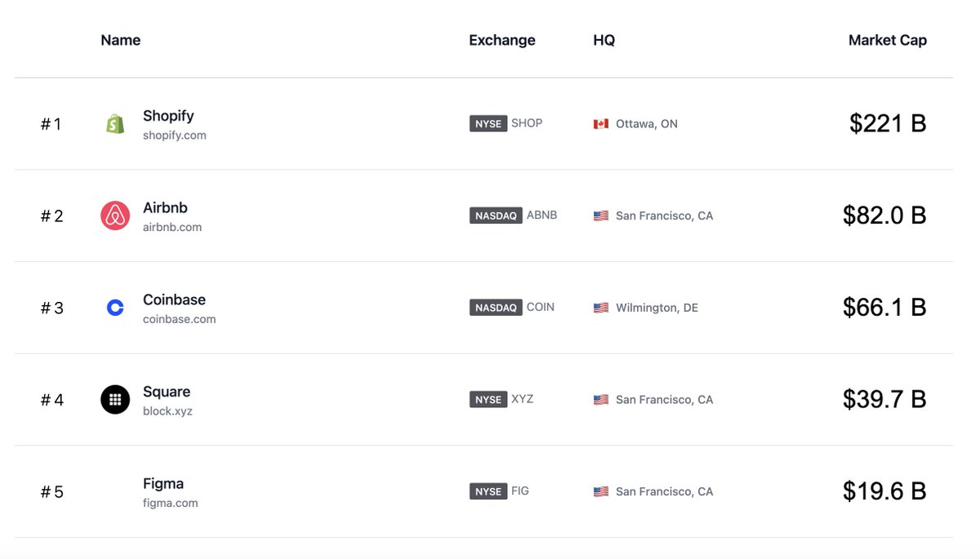This screenshot has width=980, height=559.
Task: Click the NYSE badge next to SHOP
Action: tap(488, 124)
